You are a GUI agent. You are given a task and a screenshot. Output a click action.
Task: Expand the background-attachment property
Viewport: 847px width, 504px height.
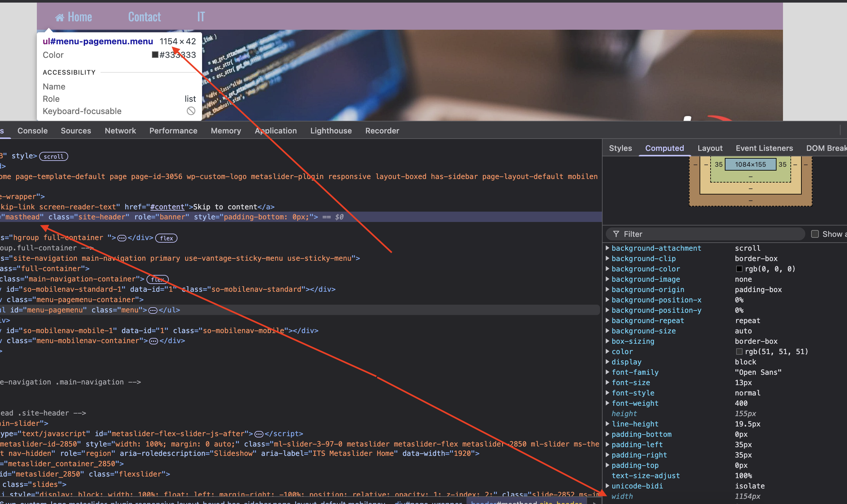[x=607, y=248]
